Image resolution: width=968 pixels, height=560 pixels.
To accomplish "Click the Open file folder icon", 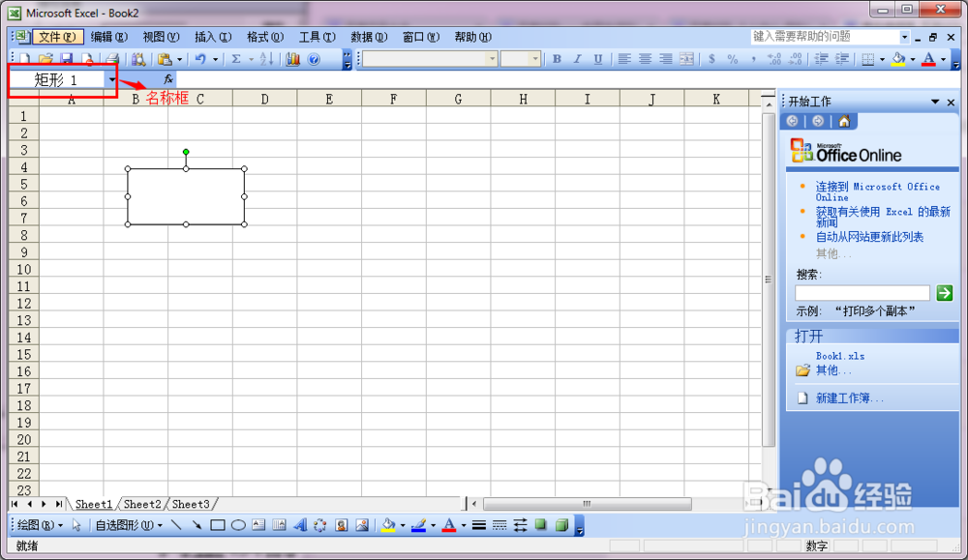I will (x=45, y=59).
